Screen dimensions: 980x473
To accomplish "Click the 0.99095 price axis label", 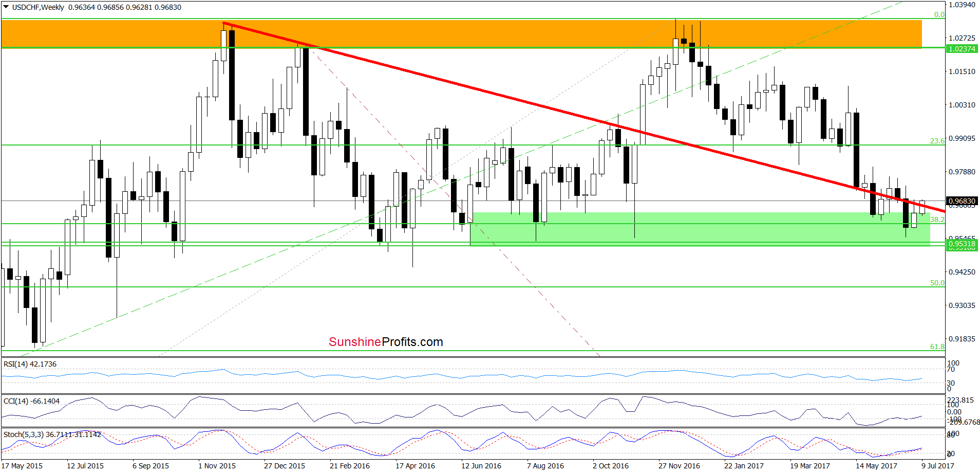I will (962, 138).
